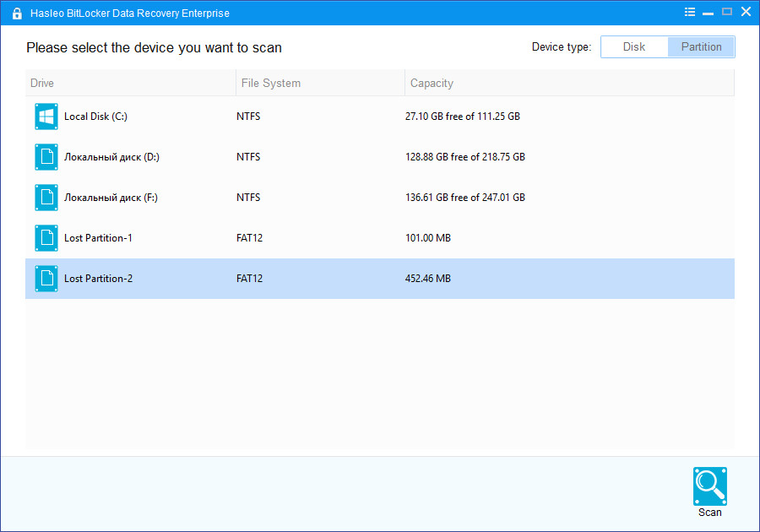
Task: Click NTFS in the Local Disk (C:) row
Action: pos(248,117)
